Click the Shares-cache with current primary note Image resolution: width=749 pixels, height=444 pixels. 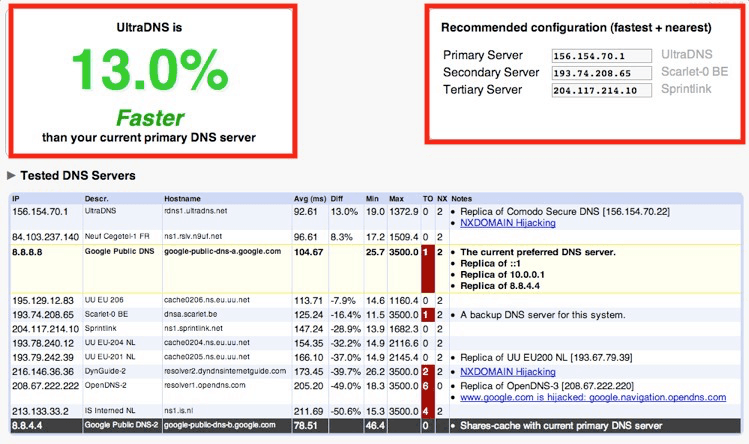[561, 425]
